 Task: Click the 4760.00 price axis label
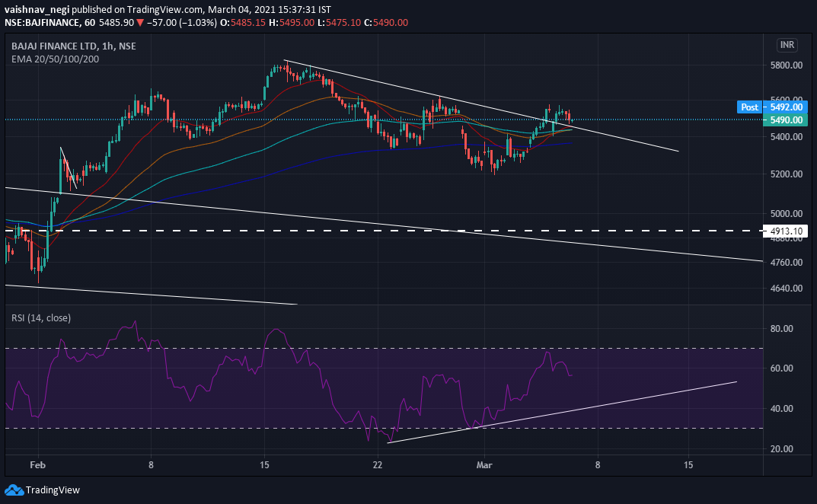(786, 262)
